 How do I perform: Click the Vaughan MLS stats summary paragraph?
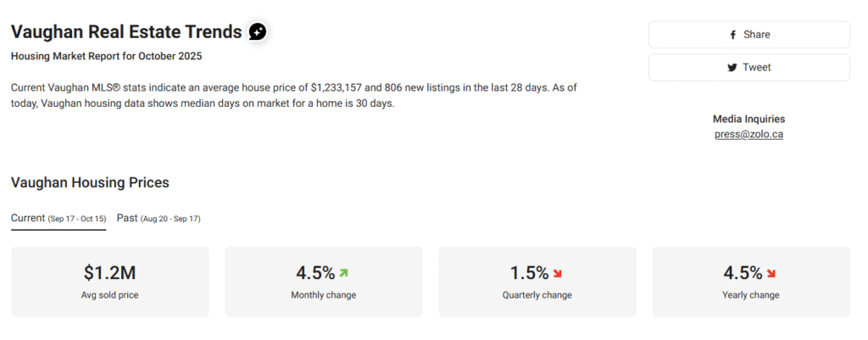[x=294, y=95]
